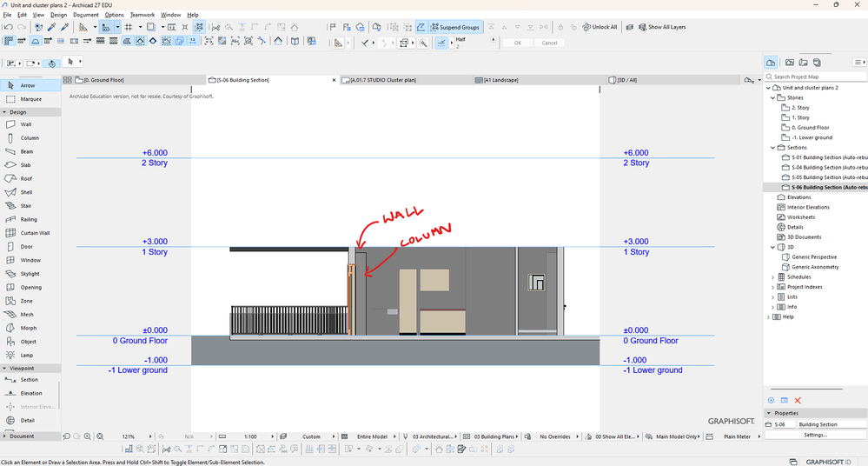868x466 pixels.
Task: Click the Settings... button in Properties
Action: pos(815,435)
